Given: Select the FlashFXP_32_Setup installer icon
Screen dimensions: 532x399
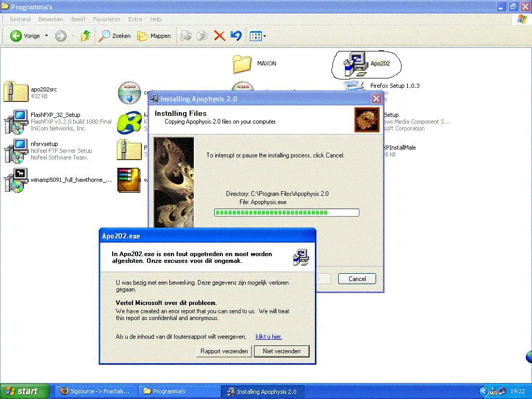Looking at the screenshot, I should tap(16, 122).
